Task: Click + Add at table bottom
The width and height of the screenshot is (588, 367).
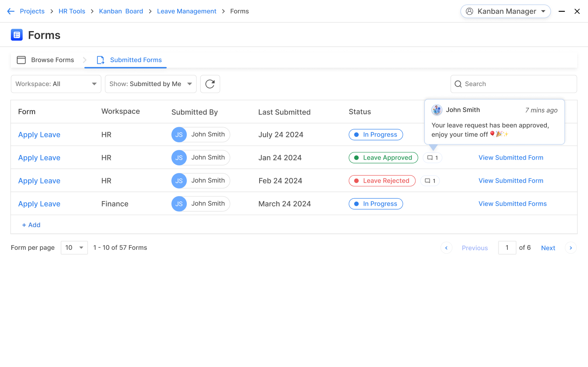Action: pos(31,225)
